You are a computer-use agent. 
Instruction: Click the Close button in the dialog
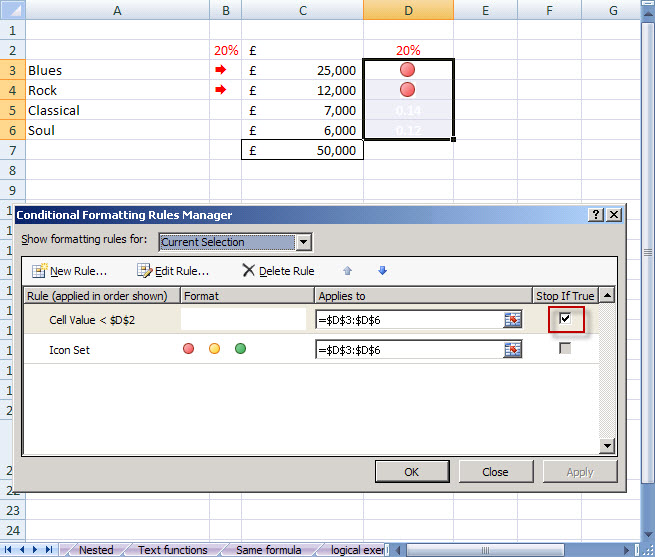[495, 472]
